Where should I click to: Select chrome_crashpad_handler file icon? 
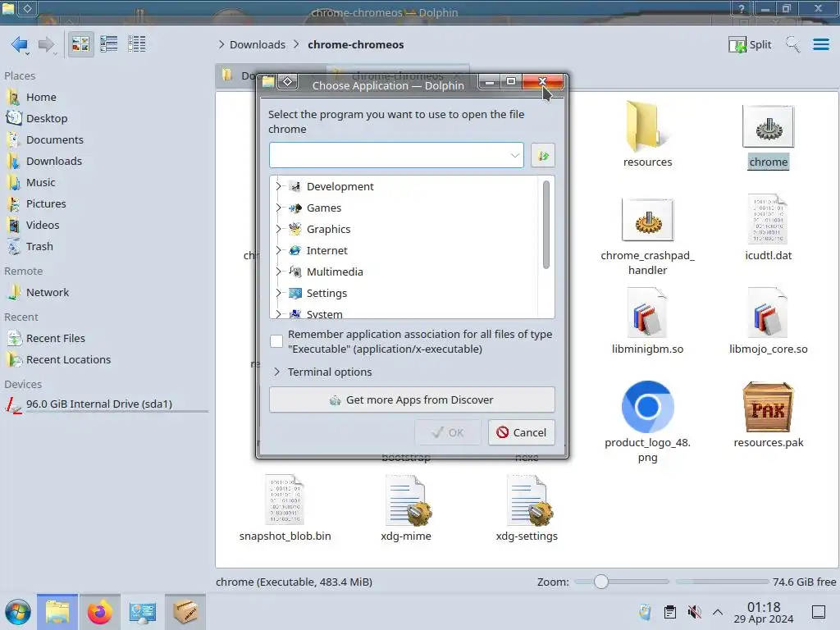click(647, 220)
